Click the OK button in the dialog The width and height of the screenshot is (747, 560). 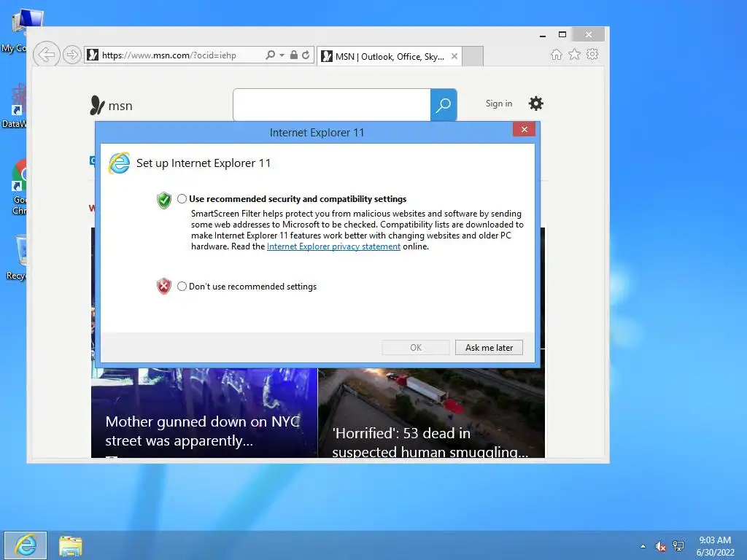415,348
